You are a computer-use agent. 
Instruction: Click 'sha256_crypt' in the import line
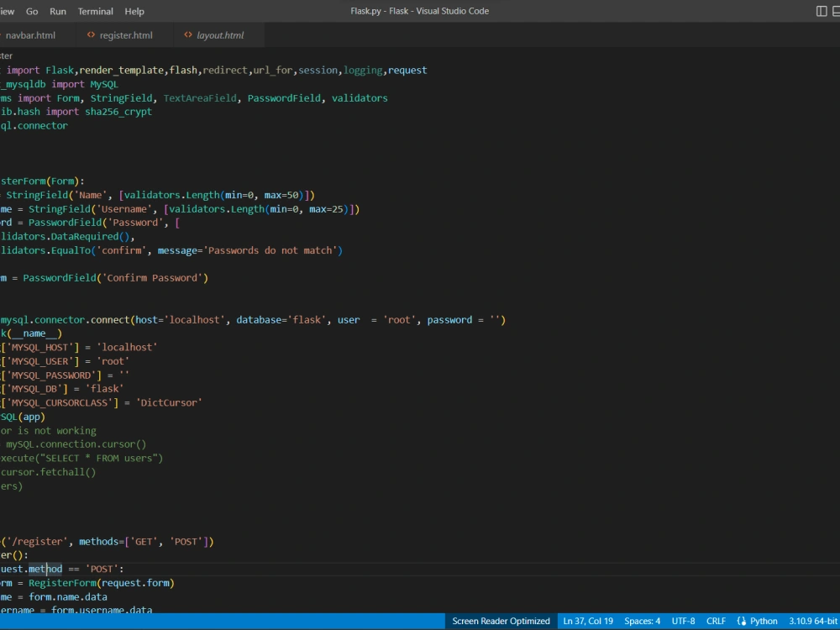[x=118, y=112]
